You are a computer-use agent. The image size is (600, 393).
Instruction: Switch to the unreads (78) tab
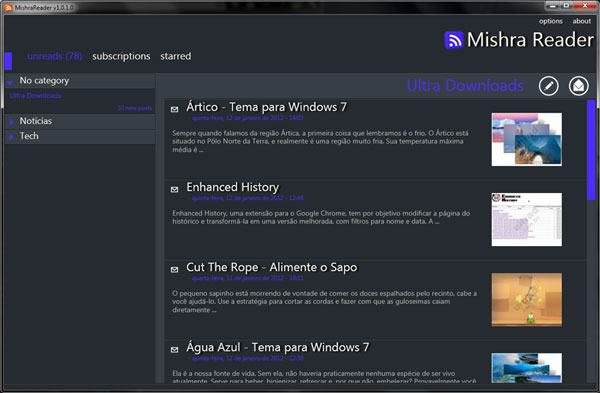tap(55, 56)
